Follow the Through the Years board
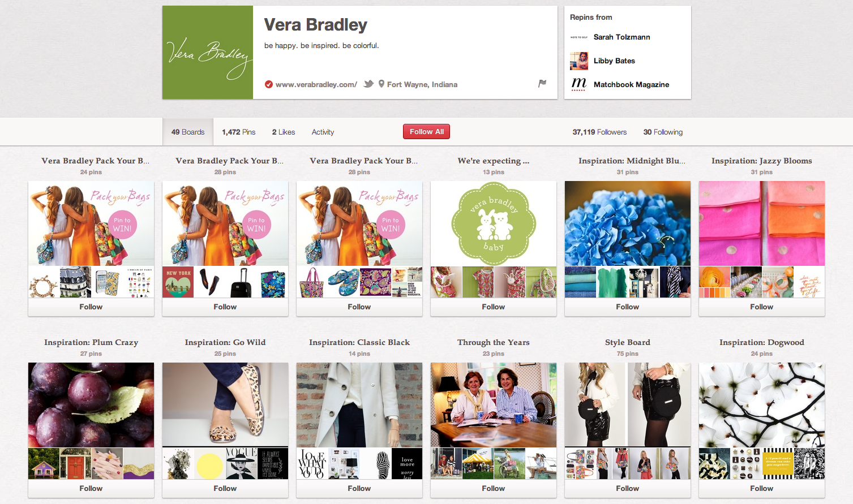853x504 pixels. coord(494,488)
